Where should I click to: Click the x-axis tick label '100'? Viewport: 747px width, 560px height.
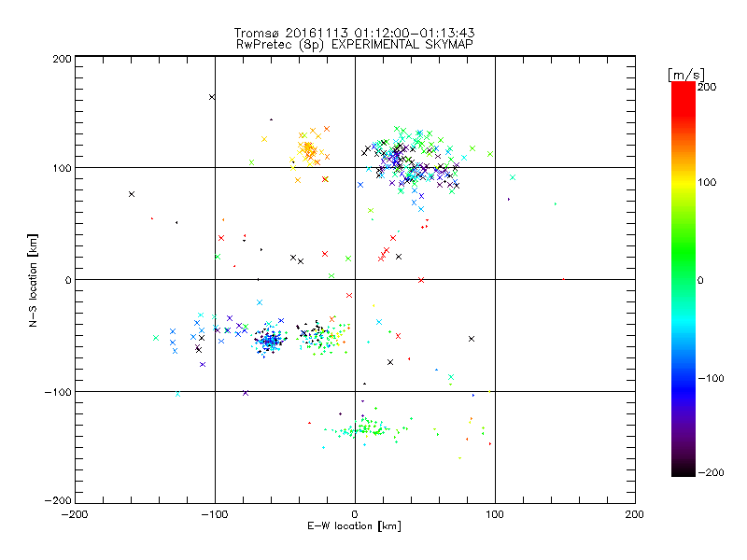tap(495, 514)
